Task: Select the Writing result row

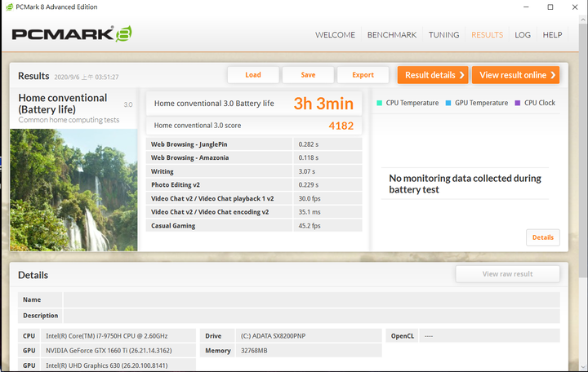Action: click(254, 171)
